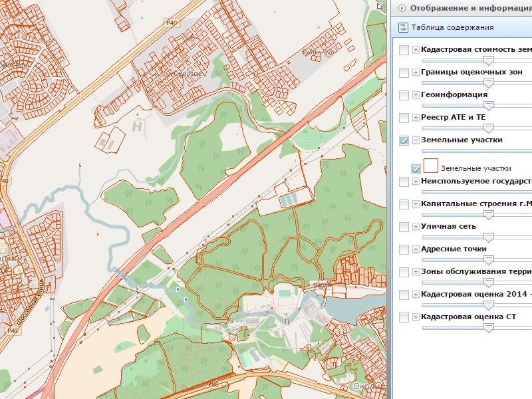Expand the Капитальные строения layer group

[416, 204]
